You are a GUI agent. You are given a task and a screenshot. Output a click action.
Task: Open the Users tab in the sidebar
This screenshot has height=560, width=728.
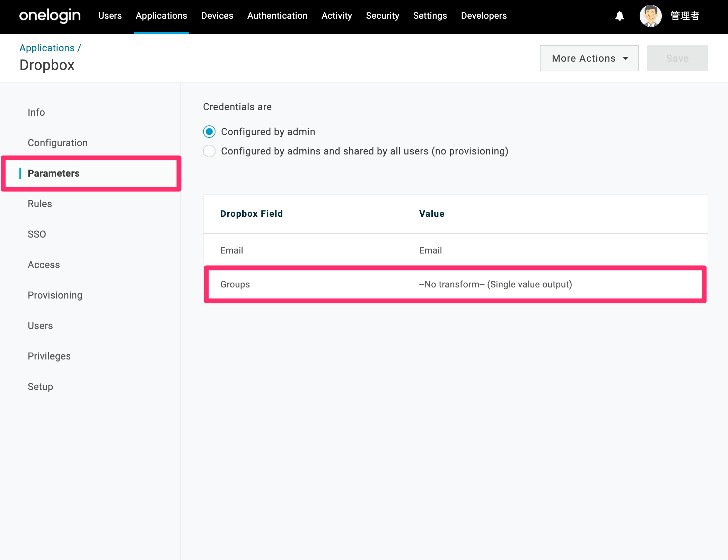tap(40, 326)
